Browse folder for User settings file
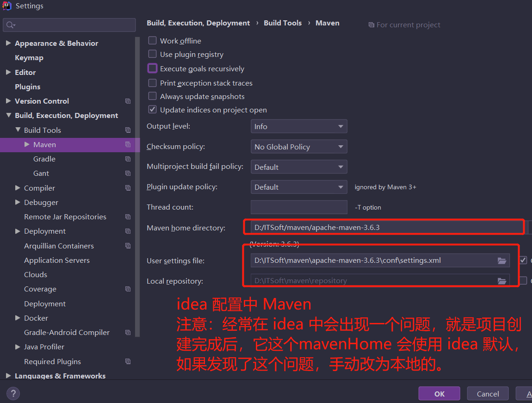 (x=502, y=260)
